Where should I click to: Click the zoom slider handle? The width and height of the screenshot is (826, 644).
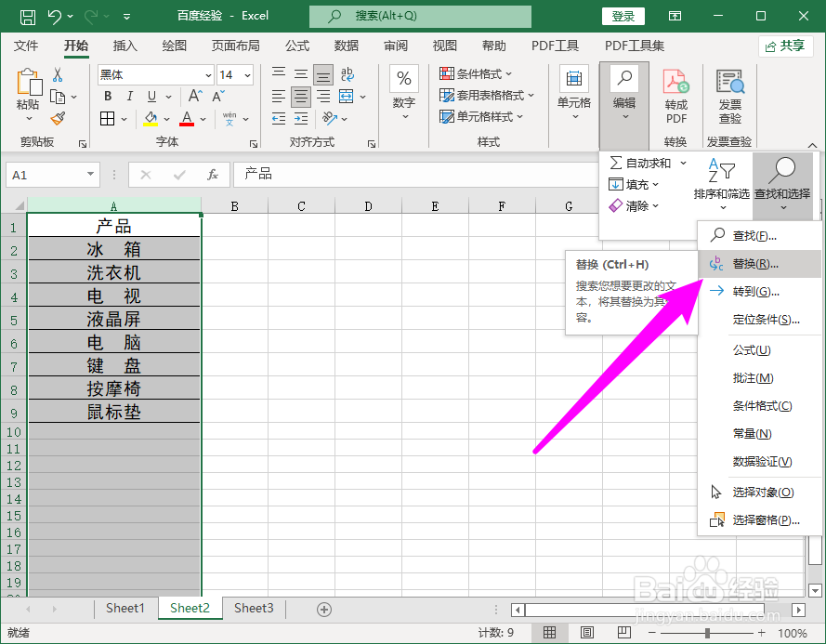707,633
